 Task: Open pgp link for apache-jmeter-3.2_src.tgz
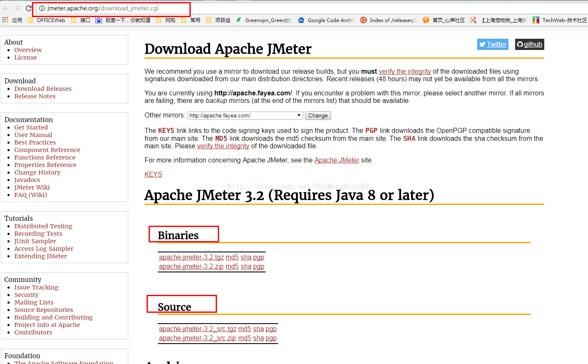271,329
